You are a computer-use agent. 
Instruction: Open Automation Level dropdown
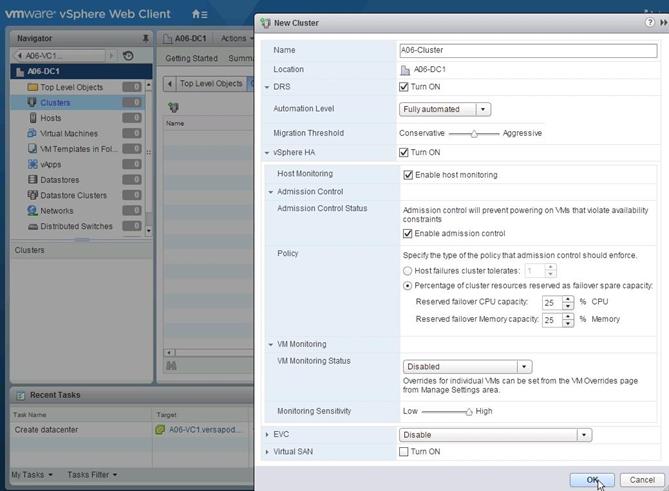point(445,109)
